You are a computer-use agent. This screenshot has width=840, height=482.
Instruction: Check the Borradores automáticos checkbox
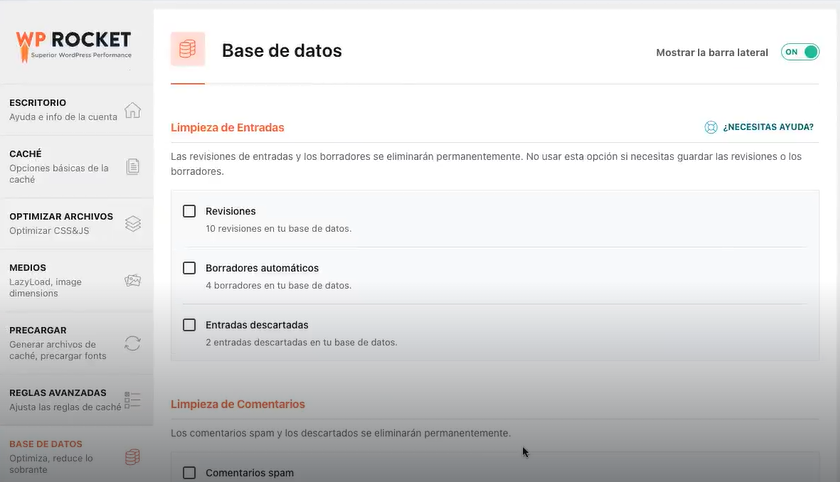pyautogui.click(x=189, y=268)
